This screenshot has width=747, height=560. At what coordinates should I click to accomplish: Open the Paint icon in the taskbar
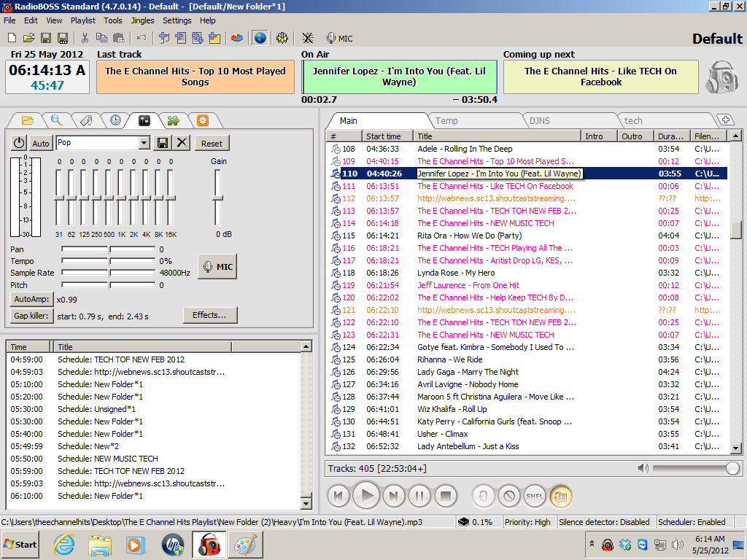246,545
